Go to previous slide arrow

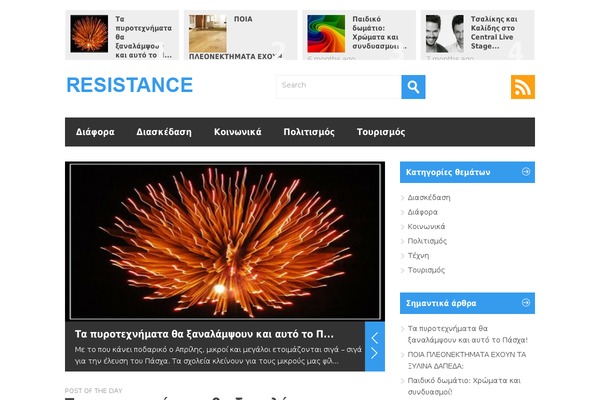[x=375, y=338]
